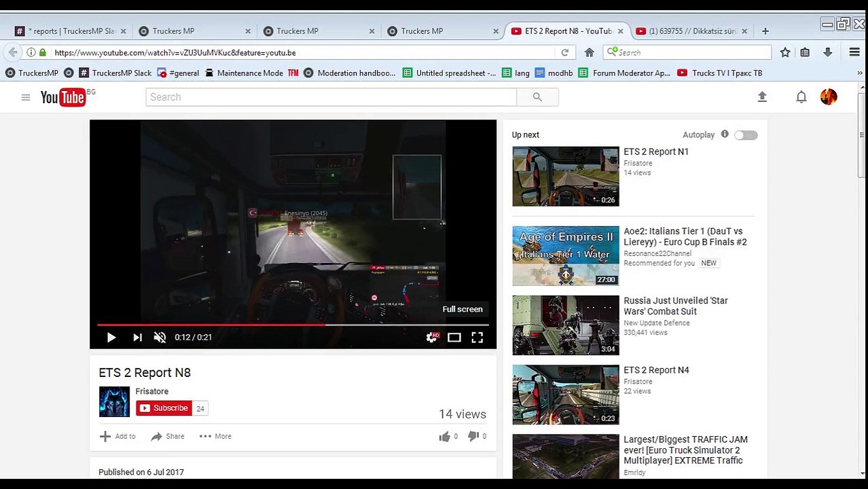The image size is (868, 489).
Task: Bookmark this page star icon
Action: tap(785, 52)
